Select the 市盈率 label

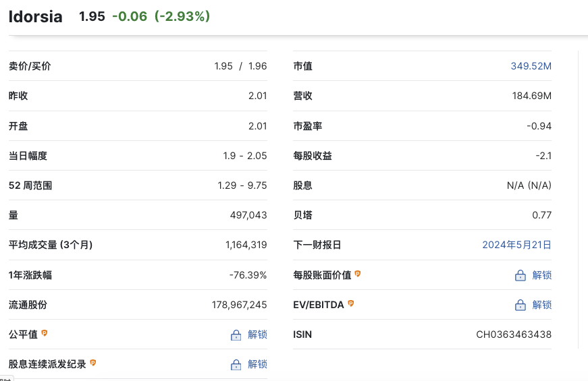(x=307, y=126)
